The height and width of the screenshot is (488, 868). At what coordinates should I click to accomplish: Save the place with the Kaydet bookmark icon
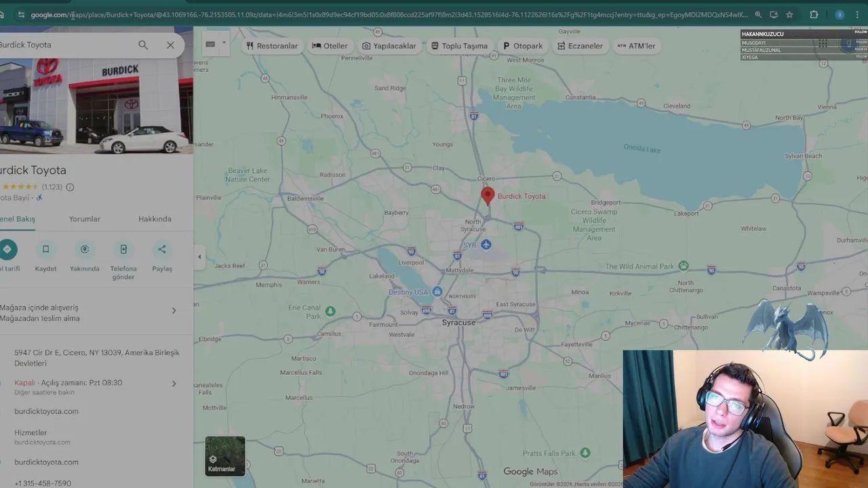point(45,249)
